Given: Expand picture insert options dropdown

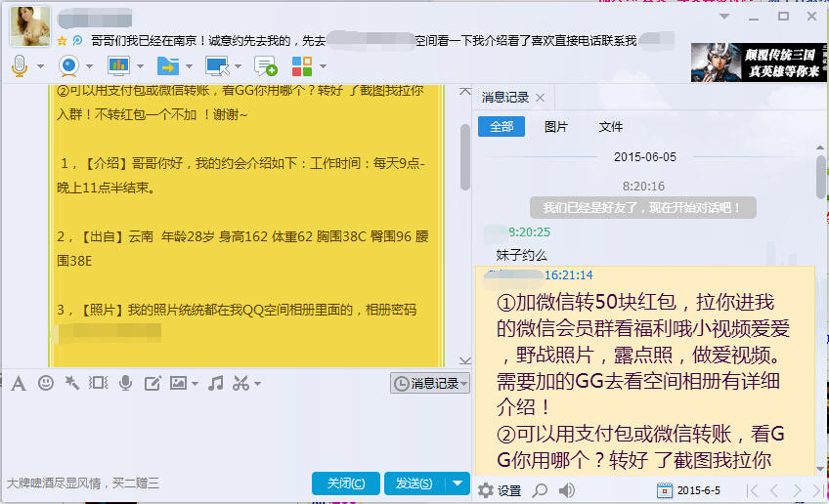Looking at the screenshot, I should [x=196, y=384].
